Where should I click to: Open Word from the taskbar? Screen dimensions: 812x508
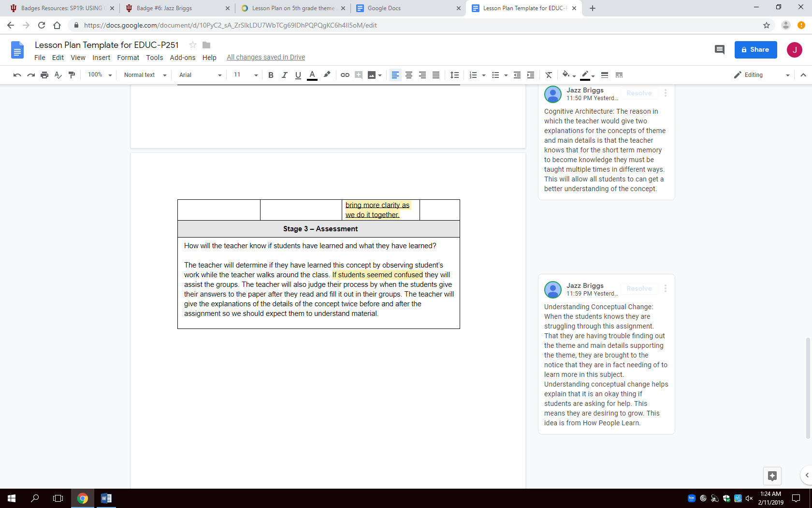click(106, 498)
